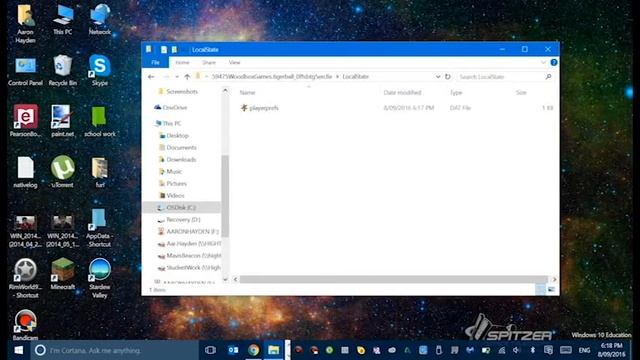Viewport: 640px width, 360px height.
Task: Open the File tab in Explorer
Action: pyautogui.click(x=155, y=62)
